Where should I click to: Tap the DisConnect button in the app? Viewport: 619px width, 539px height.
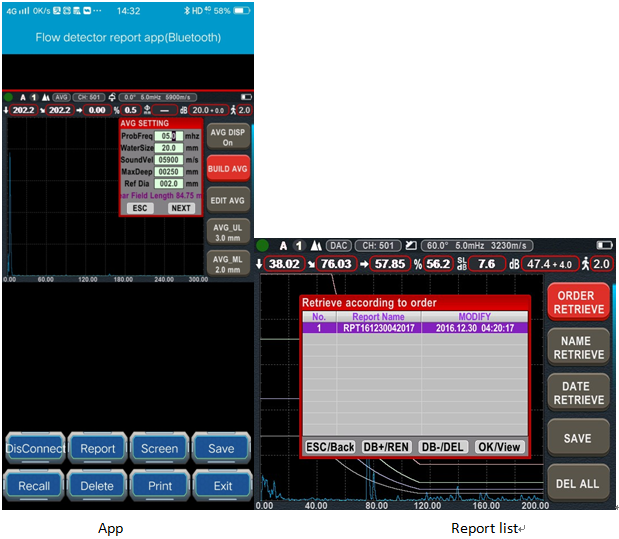tap(34, 449)
